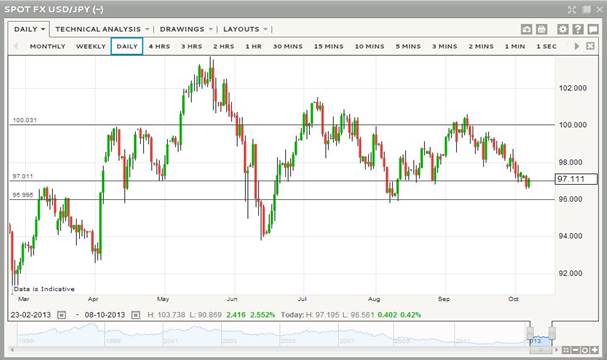
Task: Open the DAILY timeframe dropdown
Action: [29, 29]
